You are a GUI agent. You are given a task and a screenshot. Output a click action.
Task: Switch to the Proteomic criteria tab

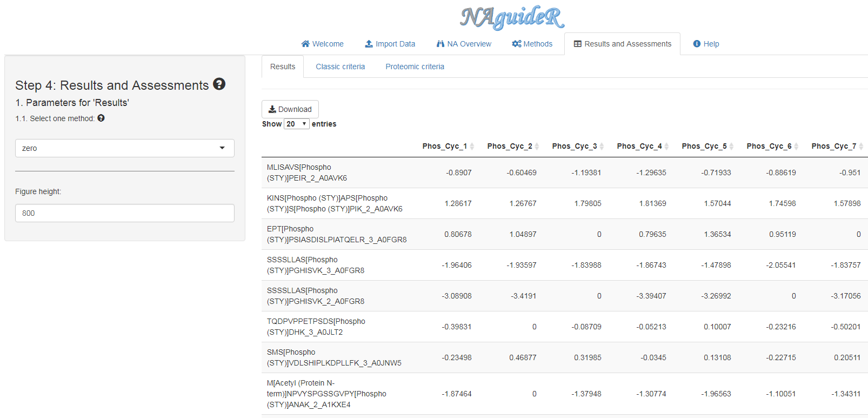click(x=415, y=67)
